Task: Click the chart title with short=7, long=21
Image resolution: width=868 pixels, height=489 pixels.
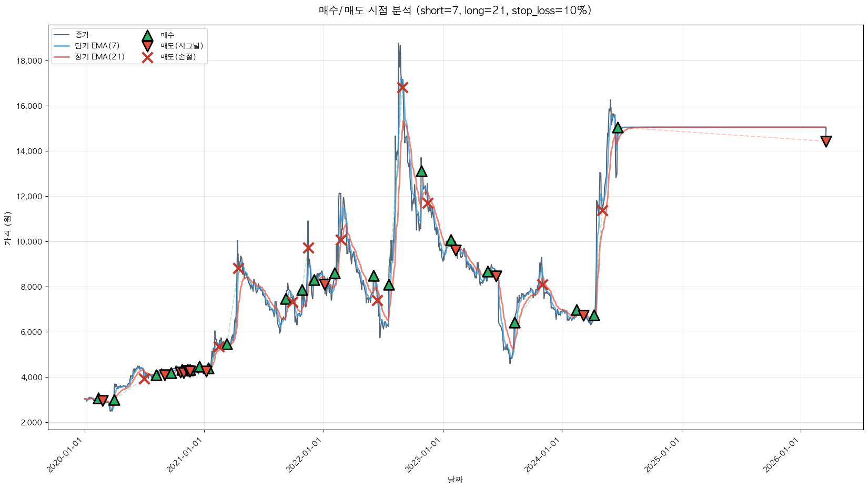Action: click(x=455, y=11)
